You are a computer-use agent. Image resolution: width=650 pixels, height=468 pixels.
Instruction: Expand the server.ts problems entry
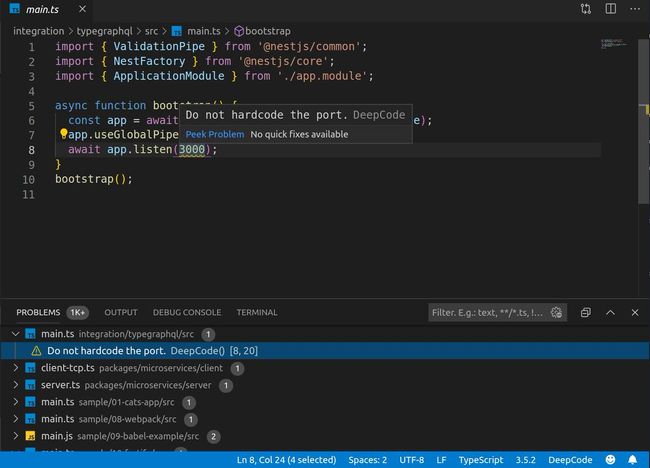[x=15, y=385]
